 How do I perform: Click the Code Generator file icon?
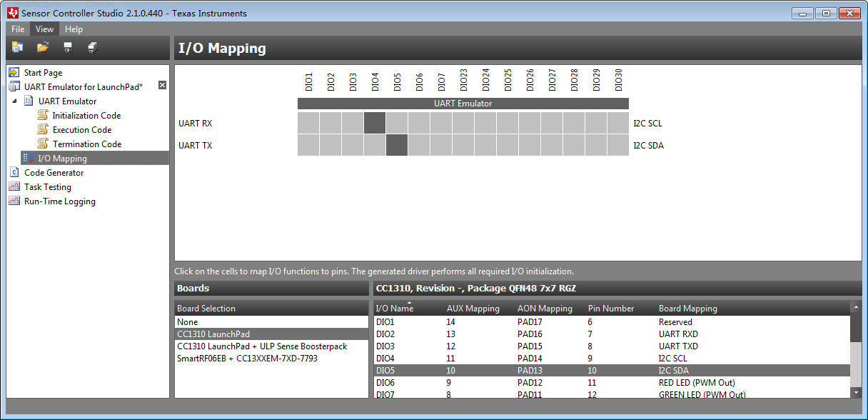[x=14, y=173]
